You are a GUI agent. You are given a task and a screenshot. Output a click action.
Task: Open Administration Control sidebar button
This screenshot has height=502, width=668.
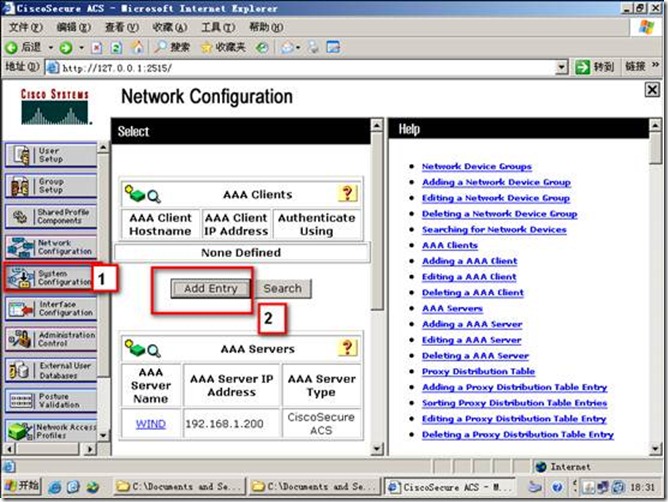[x=51, y=339]
